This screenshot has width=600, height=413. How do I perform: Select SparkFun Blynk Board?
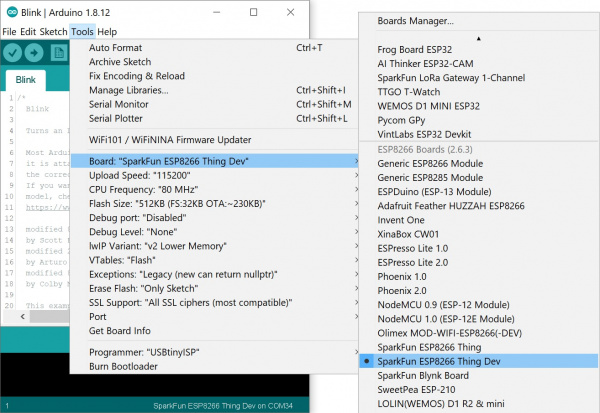(478, 376)
